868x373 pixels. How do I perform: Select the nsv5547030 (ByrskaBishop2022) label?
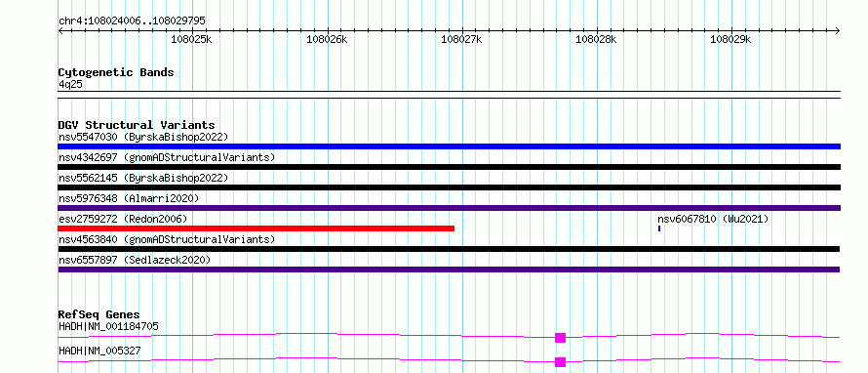click(143, 137)
